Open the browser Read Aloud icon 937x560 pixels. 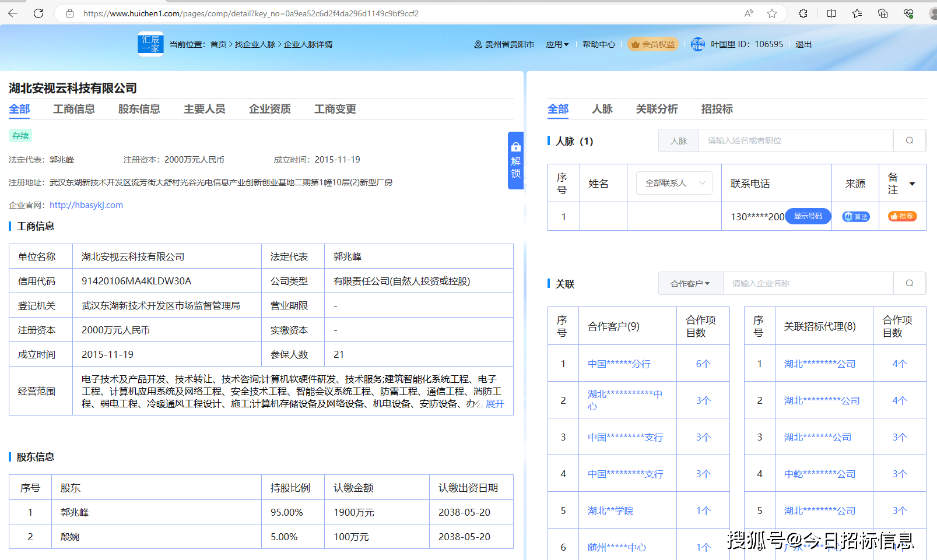(x=749, y=13)
